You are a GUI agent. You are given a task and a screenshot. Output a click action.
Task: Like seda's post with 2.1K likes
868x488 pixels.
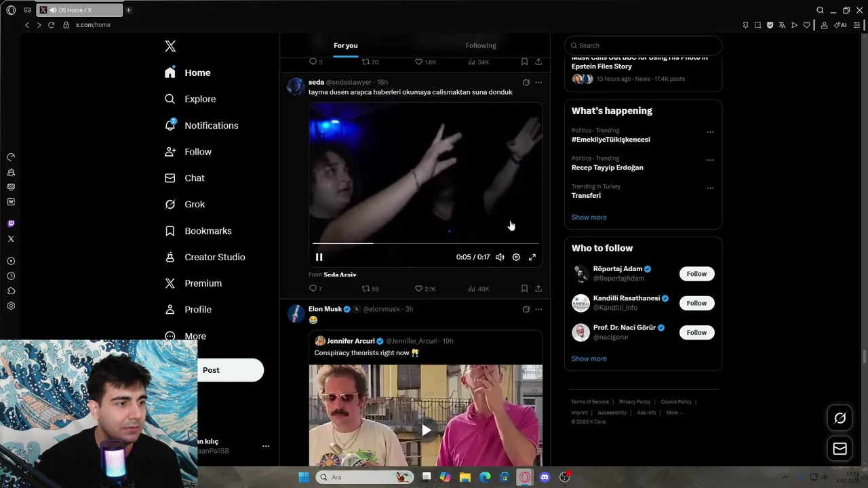pyautogui.click(x=425, y=289)
